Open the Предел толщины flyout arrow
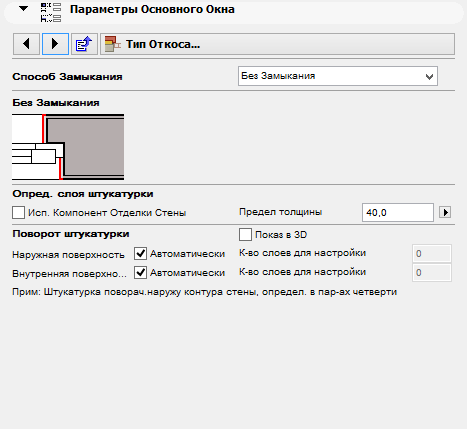Image resolution: width=467 pixels, height=429 pixels. (445, 212)
